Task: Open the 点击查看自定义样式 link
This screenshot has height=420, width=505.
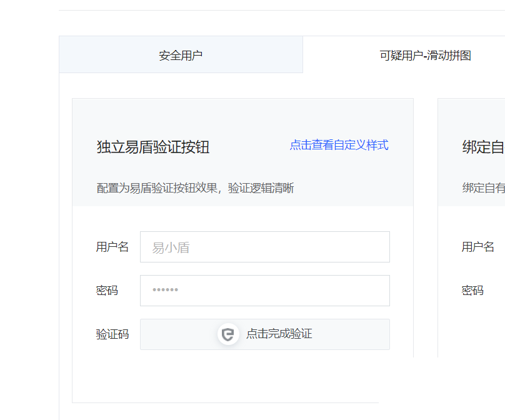Action: point(339,145)
